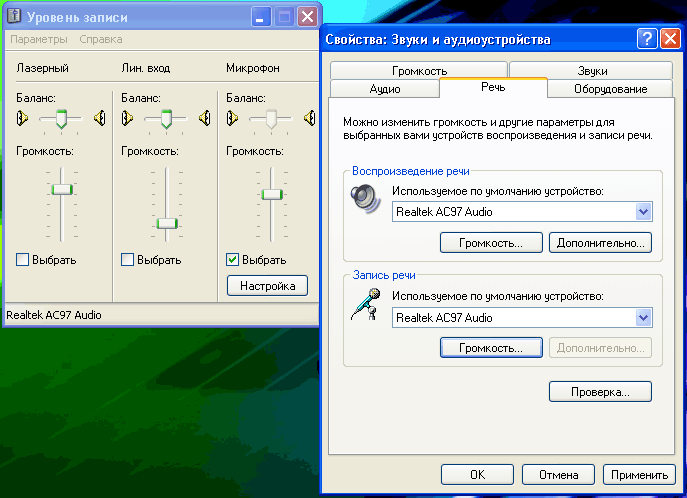Switch to the Звуки tab
This screenshot has width=687, height=498.
pos(592,71)
